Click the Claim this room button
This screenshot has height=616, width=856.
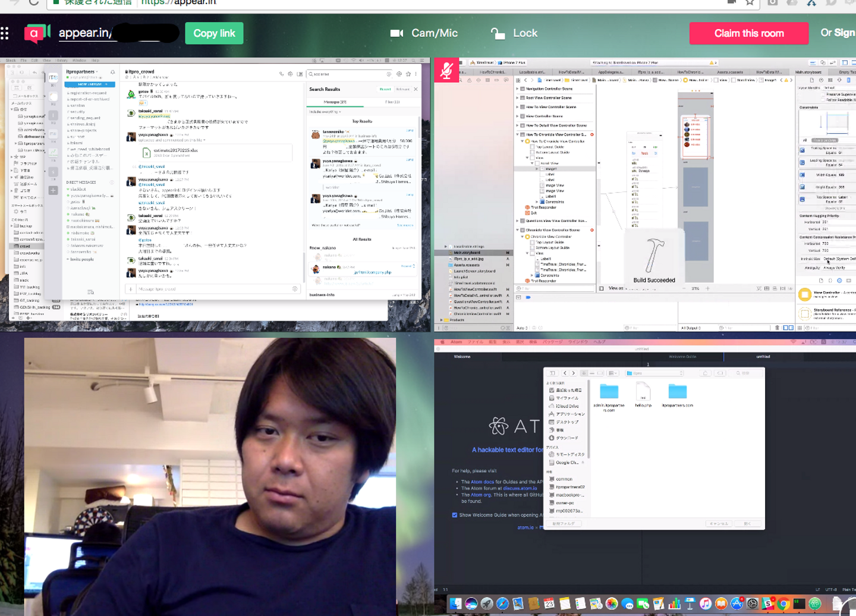749,33
